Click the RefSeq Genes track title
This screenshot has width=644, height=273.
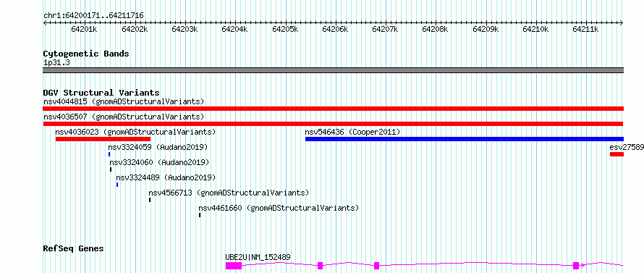tap(74, 249)
